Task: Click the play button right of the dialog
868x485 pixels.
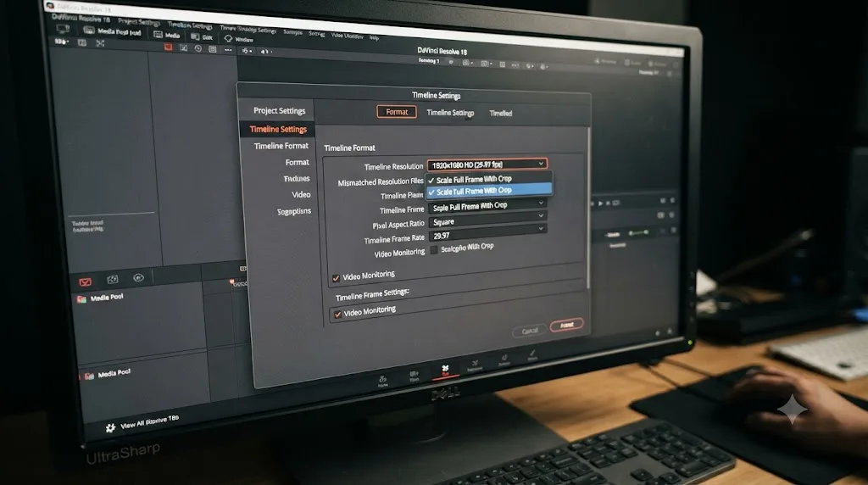Action: [x=600, y=203]
